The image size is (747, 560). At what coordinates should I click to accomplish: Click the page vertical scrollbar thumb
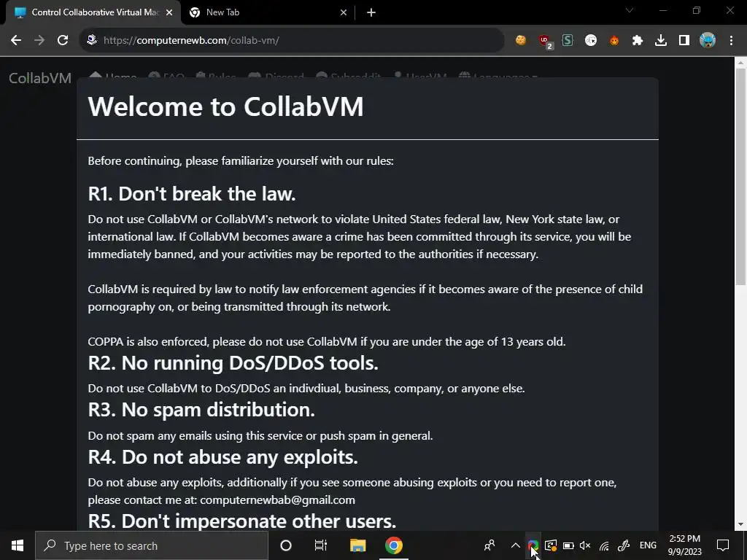(x=740, y=177)
